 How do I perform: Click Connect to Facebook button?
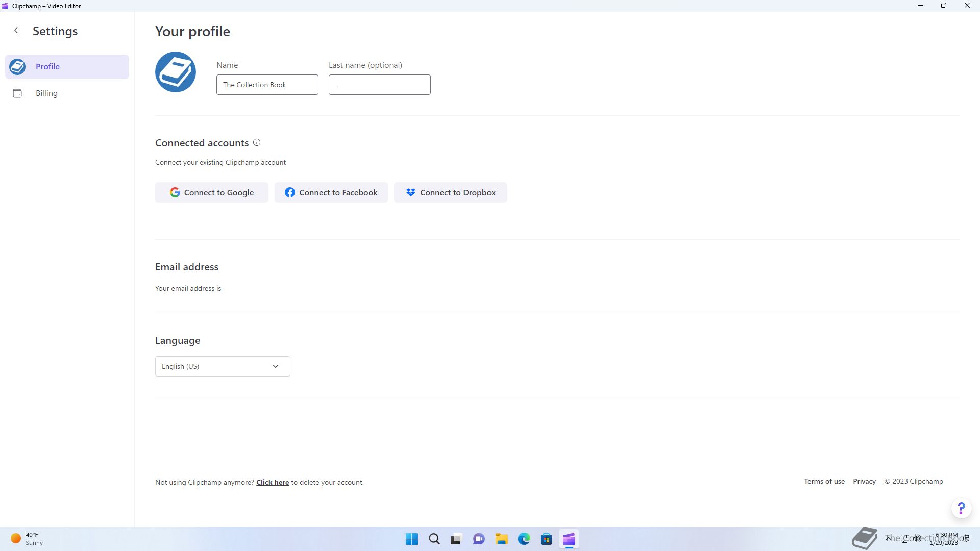331,192
